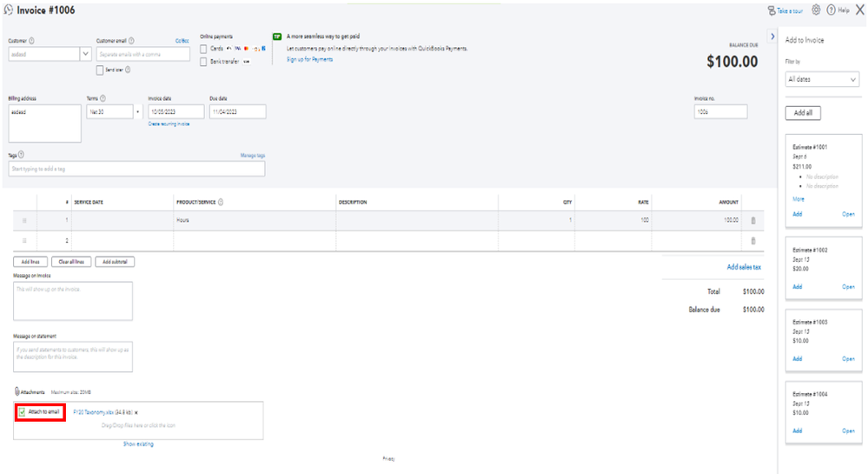Click Create recurring invoice link

tap(169, 124)
